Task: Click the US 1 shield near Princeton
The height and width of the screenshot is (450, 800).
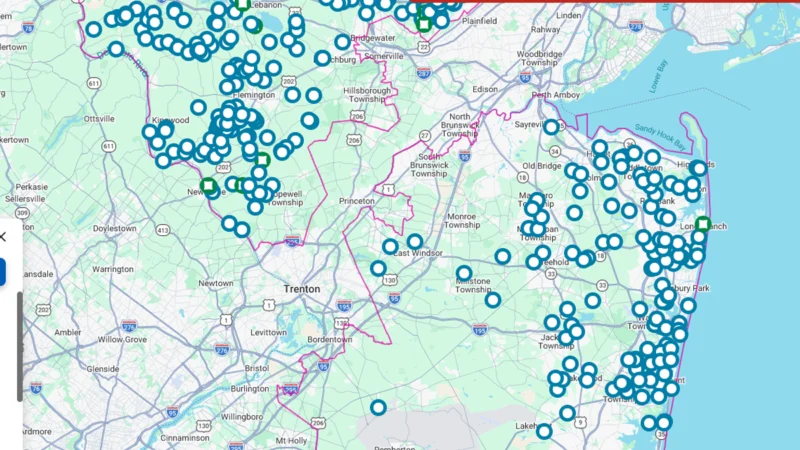Action: tap(389, 190)
